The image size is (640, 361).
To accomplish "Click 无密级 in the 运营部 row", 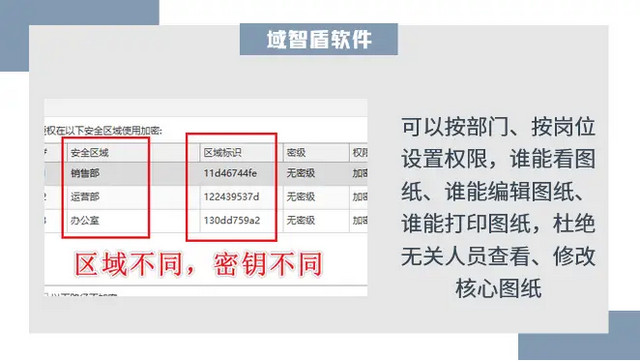I will [301, 197].
